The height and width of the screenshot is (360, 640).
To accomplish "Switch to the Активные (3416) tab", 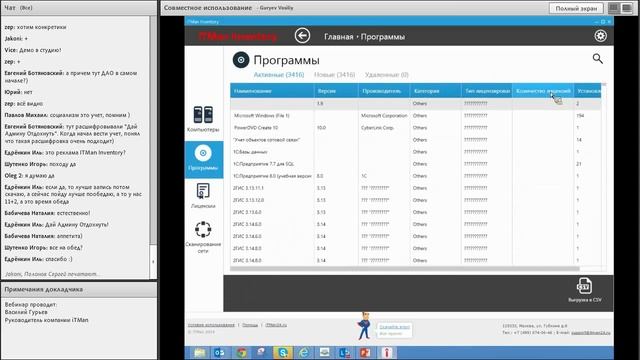I will 279,75.
